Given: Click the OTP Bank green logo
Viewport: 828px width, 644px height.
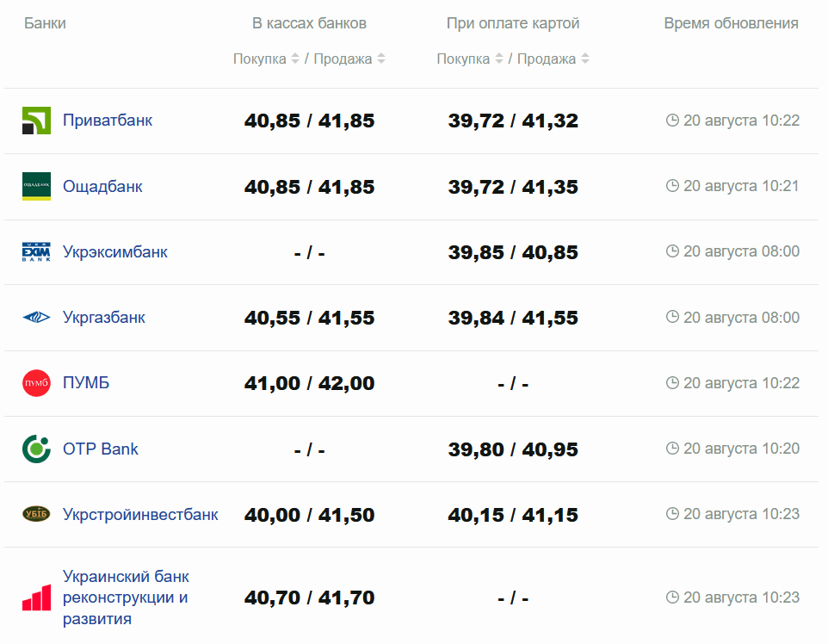Looking at the screenshot, I should click(36, 449).
